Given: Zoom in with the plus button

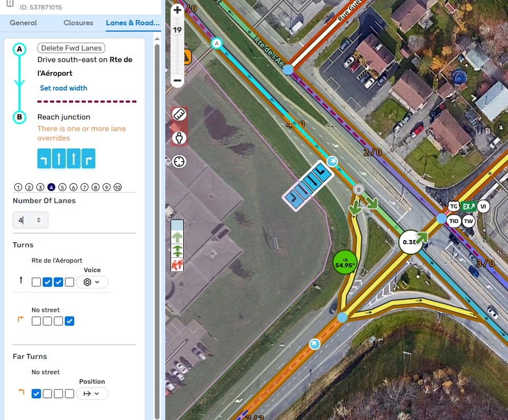Looking at the screenshot, I should 177,10.
